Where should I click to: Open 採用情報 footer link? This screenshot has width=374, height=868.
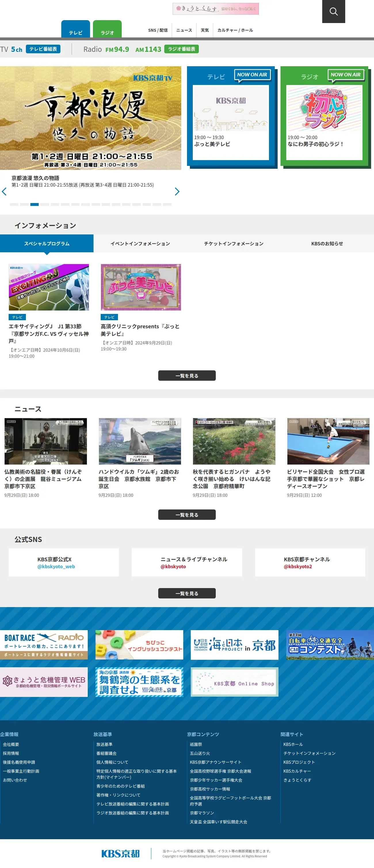[x=11, y=753]
